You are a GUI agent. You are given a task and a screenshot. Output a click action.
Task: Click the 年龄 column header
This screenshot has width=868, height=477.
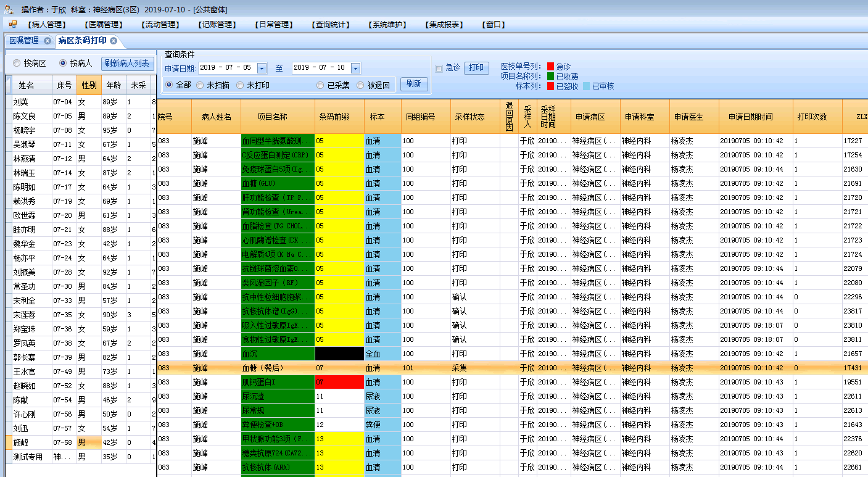point(114,85)
